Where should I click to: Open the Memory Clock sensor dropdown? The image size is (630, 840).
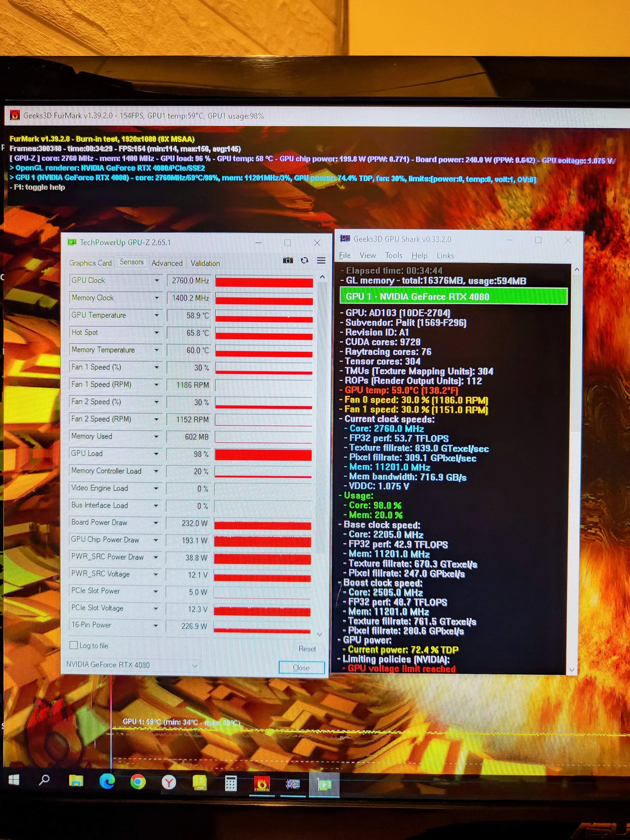tap(157, 298)
